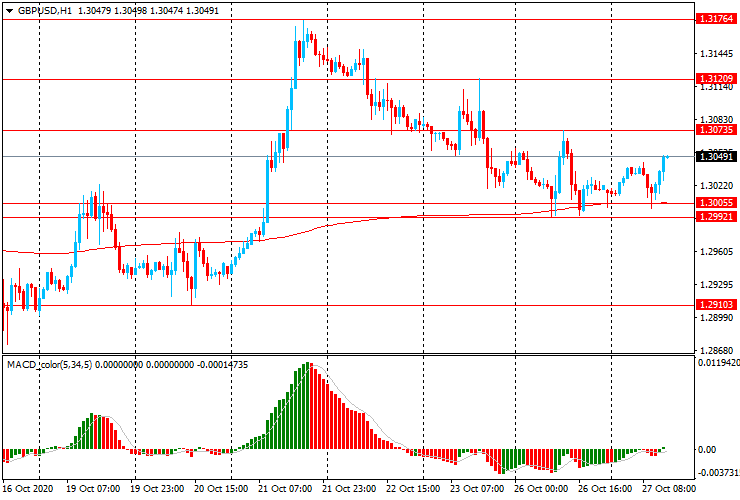Click the 1.31445 price scale value

(716, 54)
